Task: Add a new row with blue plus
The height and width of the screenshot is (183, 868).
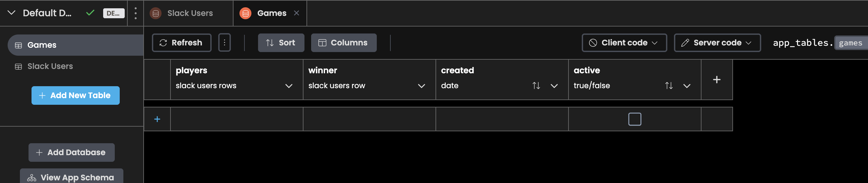Action: coord(157,119)
